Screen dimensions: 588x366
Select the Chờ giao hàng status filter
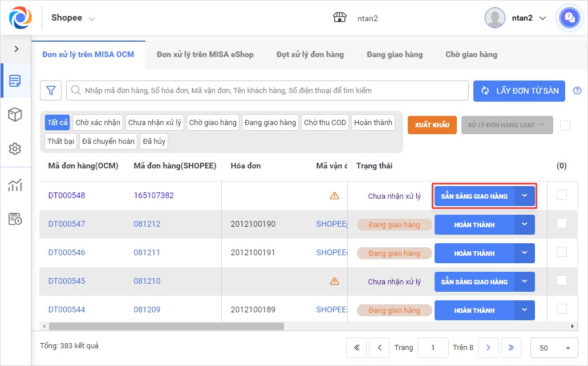[212, 123]
